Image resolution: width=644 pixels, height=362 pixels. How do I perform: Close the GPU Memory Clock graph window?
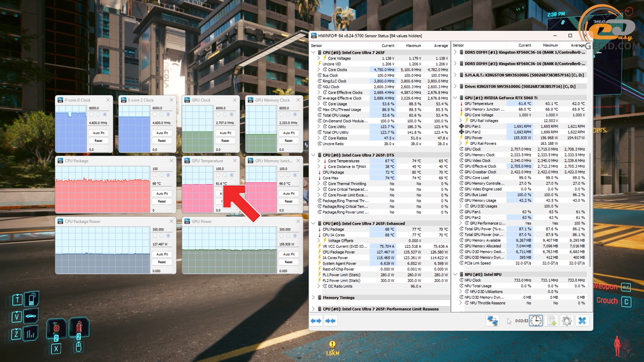(x=298, y=100)
